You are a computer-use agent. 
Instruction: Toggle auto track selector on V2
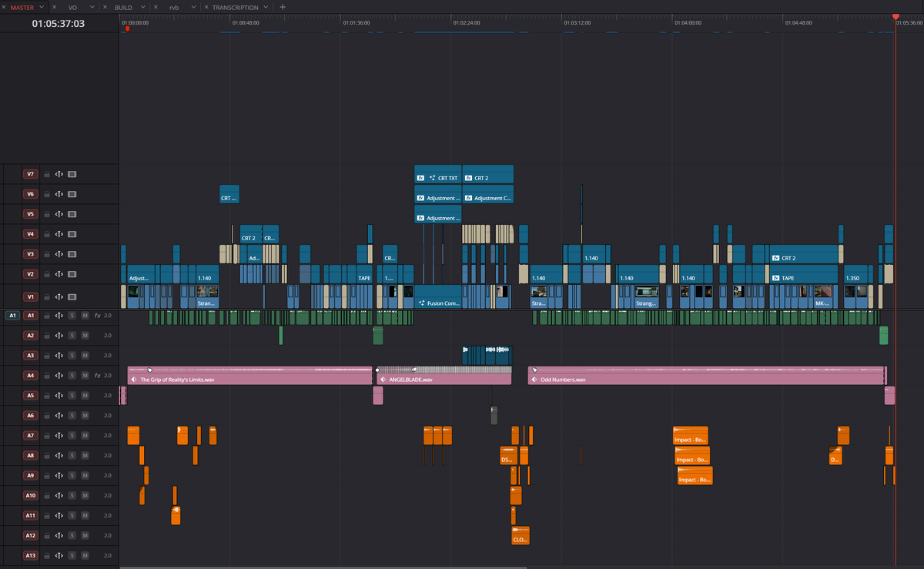59,274
